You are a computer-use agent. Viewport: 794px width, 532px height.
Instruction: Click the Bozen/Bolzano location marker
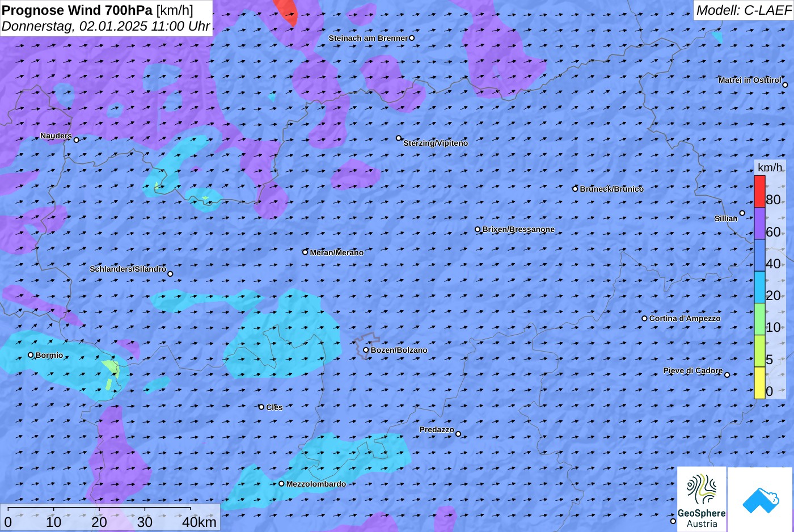tap(366, 350)
